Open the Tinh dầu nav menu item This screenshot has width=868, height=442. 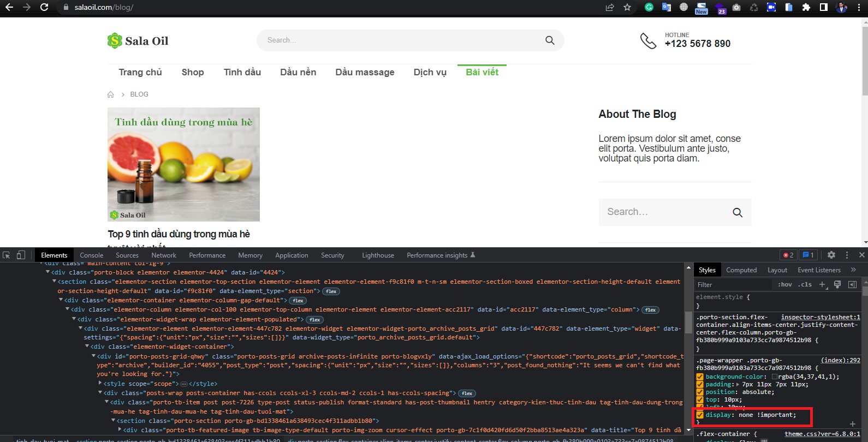coord(242,72)
